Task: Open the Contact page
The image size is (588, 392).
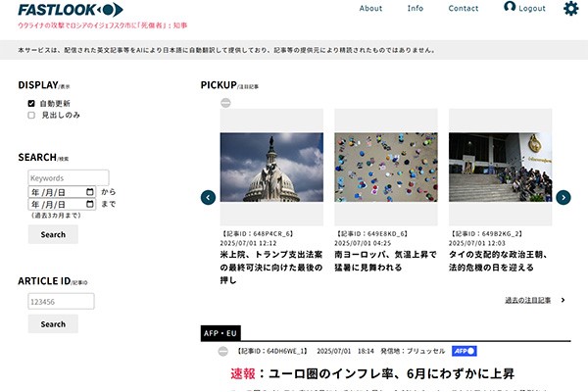Action: point(464,8)
